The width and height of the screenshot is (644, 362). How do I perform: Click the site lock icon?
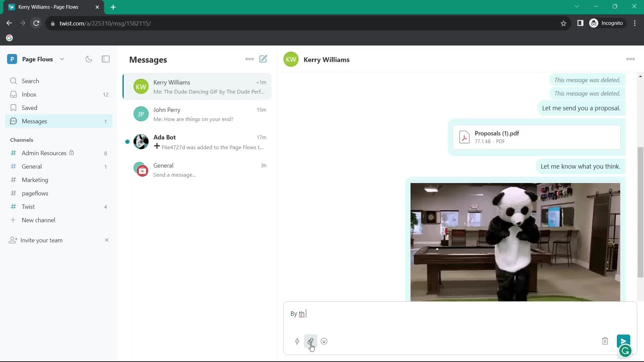click(x=53, y=23)
